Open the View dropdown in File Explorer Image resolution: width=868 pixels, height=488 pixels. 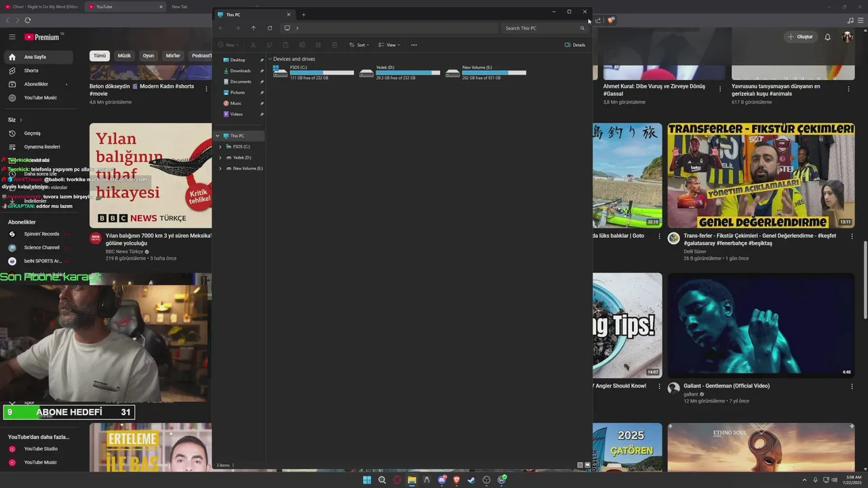[x=389, y=45]
